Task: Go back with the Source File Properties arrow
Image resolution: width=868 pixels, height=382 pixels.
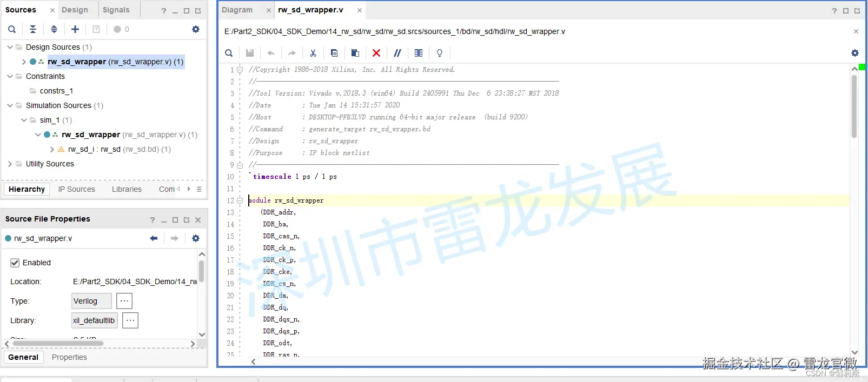Action: (x=154, y=238)
